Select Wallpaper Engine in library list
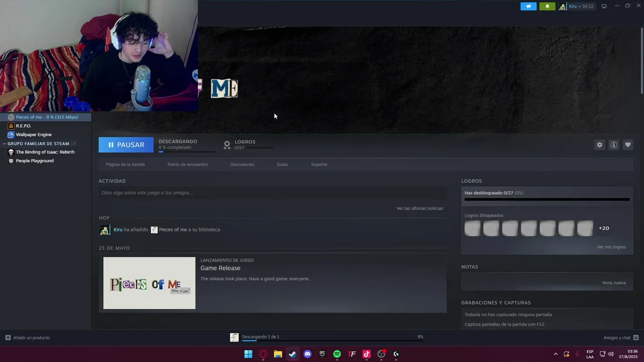Image resolution: width=644 pixels, height=362 pixels. pos(34,135)
